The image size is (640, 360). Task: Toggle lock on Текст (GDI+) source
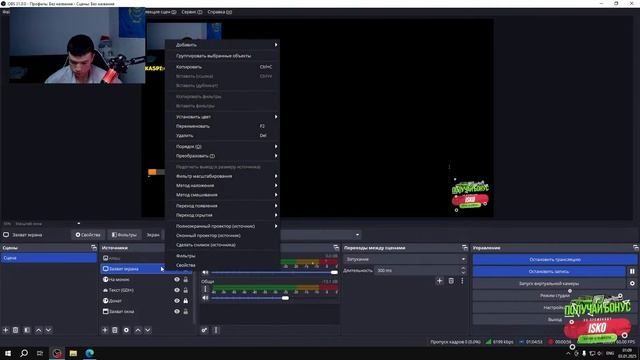click(x=186, y=290)
